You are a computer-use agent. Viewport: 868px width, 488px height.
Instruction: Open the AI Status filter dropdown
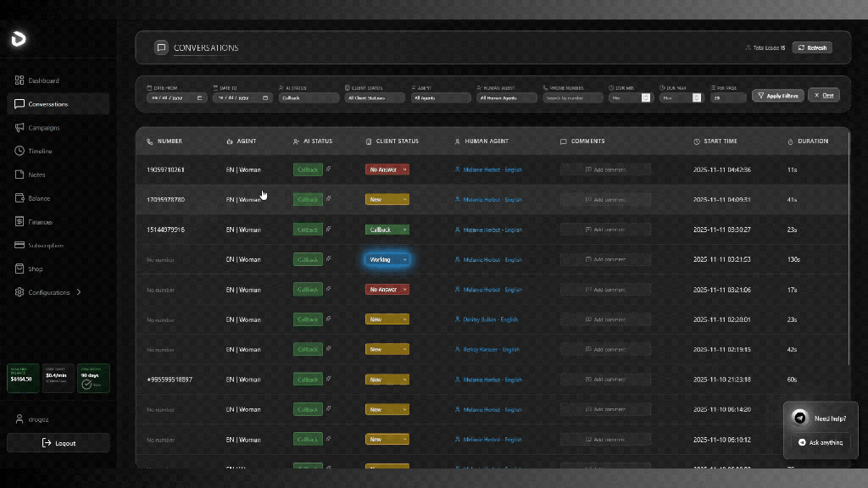(x=309, y=97)
